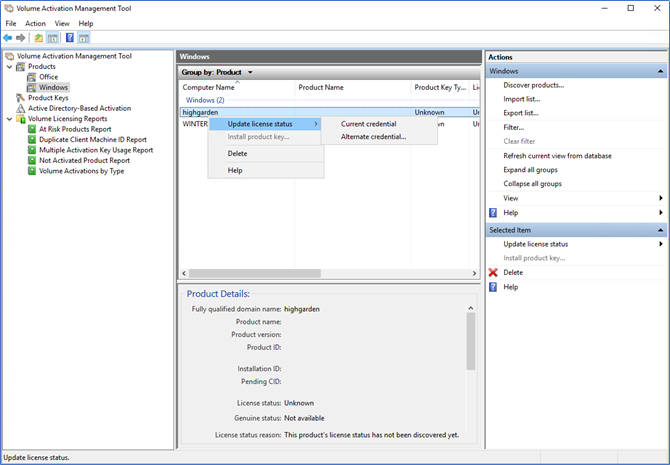Select Office in the Products tree
This screenshot has width=670, height=465.
[48, 77]
